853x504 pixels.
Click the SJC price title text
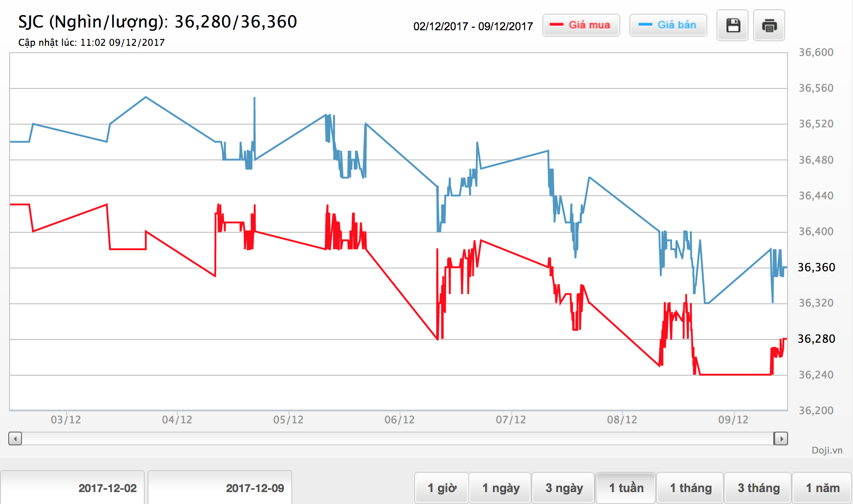pos(158,22)
